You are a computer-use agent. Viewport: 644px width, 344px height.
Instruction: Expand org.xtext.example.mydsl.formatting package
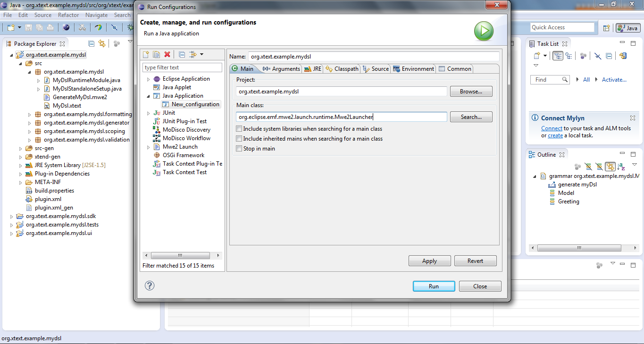click(29, 114)
